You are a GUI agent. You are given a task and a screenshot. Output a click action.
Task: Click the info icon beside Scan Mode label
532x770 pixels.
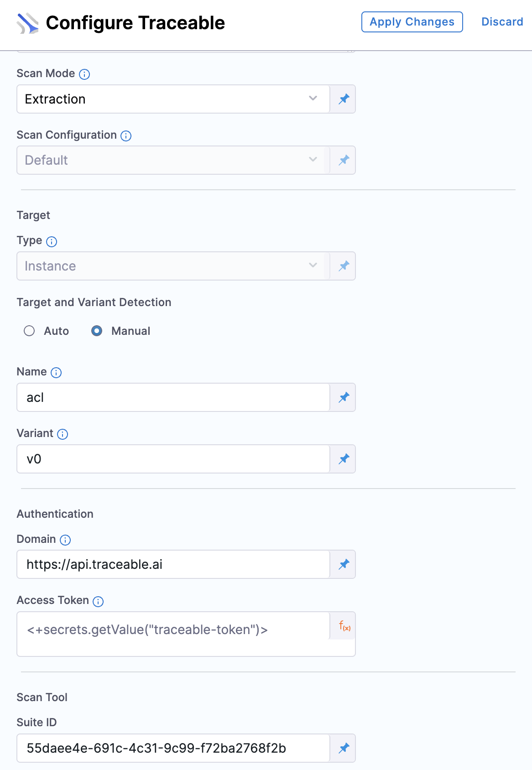coord(84,74)
